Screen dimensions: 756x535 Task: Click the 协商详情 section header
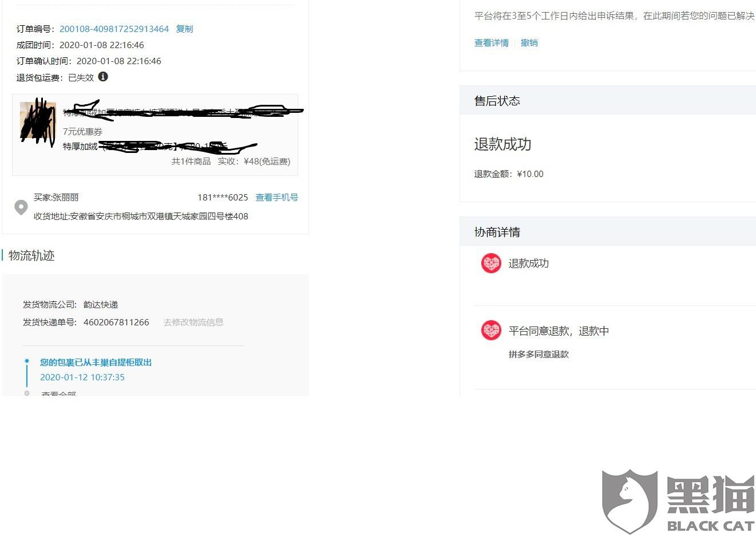coord(497,232)
